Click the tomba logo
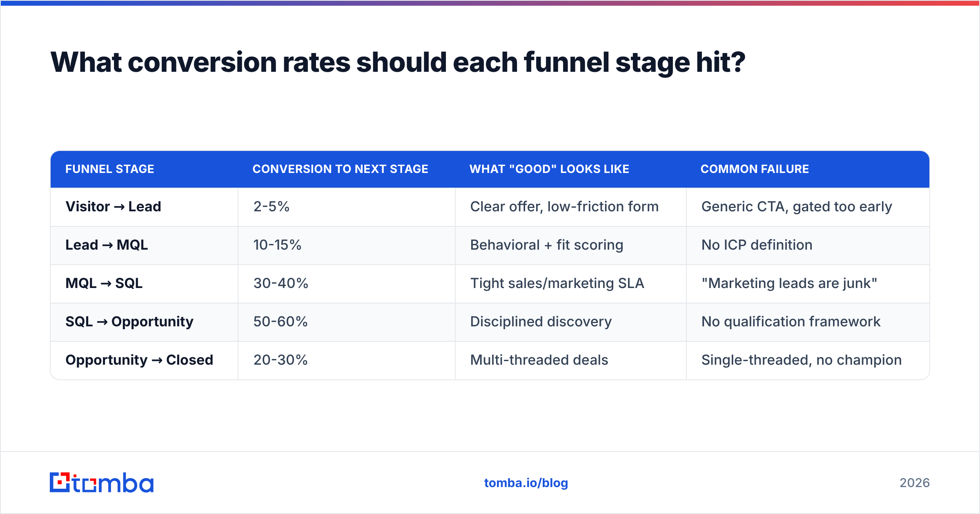Screen dimensions: 980x514 102,483
